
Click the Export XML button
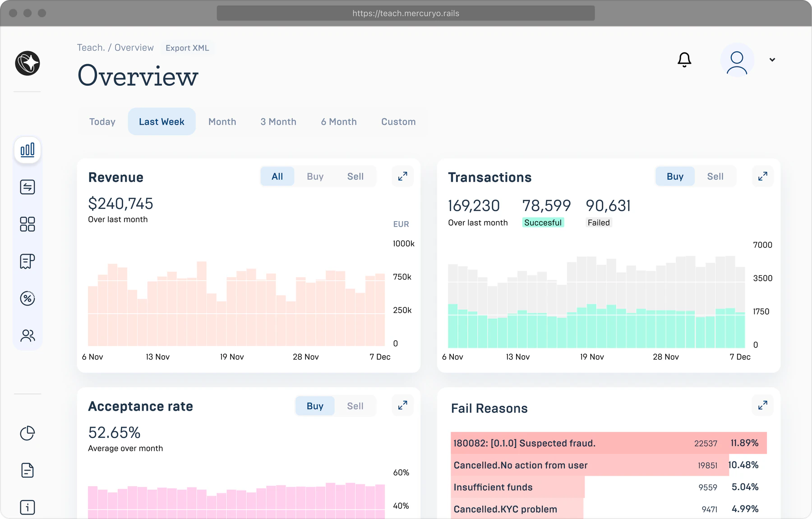click(x=187, y=48)
